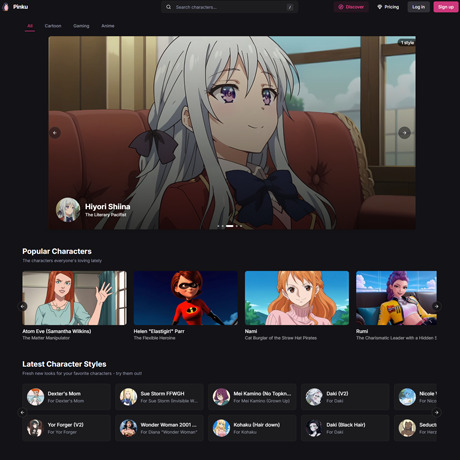Open the Nami character thumbnail
This screenshot has height=460, width=460.
[x=297, y=298]
